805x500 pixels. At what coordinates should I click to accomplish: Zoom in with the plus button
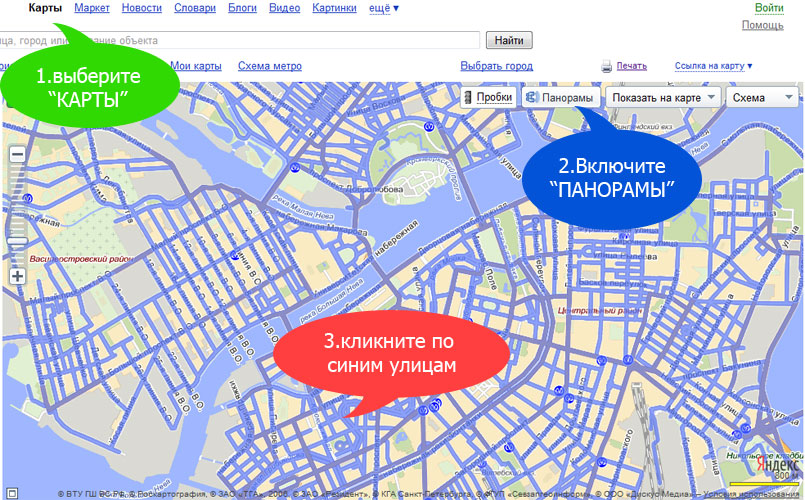pos(17,276)
